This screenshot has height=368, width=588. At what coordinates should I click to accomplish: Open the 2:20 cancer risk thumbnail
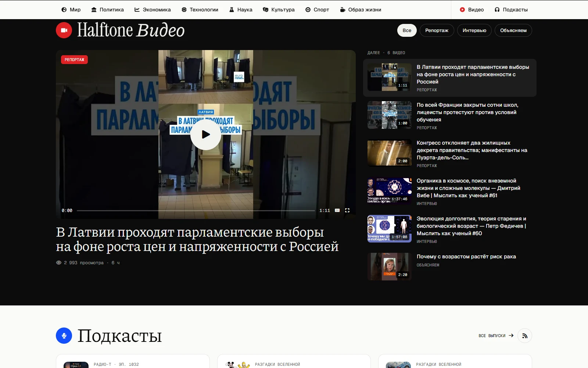point(390,267)
